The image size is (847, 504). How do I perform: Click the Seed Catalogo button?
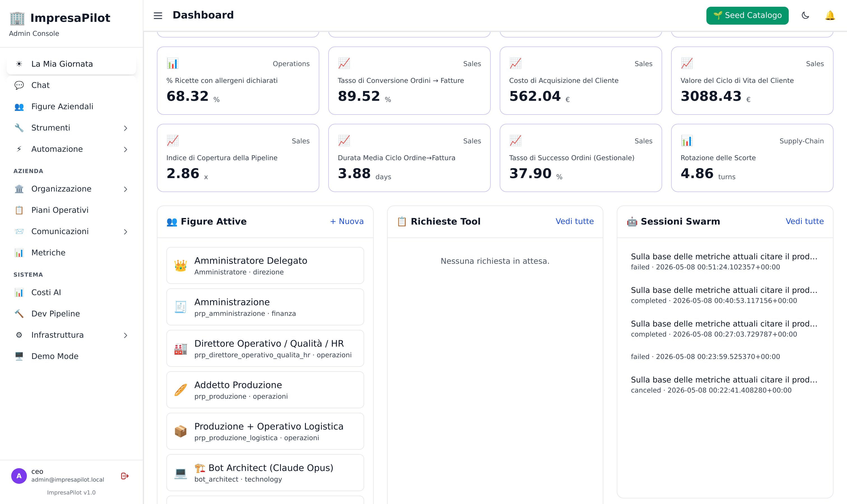[x=747, y=16]
